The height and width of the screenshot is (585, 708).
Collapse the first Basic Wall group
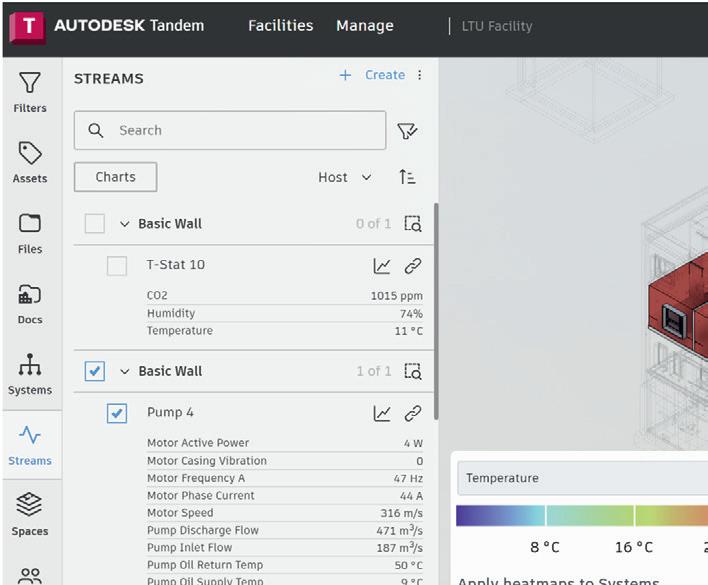point(125,224)
